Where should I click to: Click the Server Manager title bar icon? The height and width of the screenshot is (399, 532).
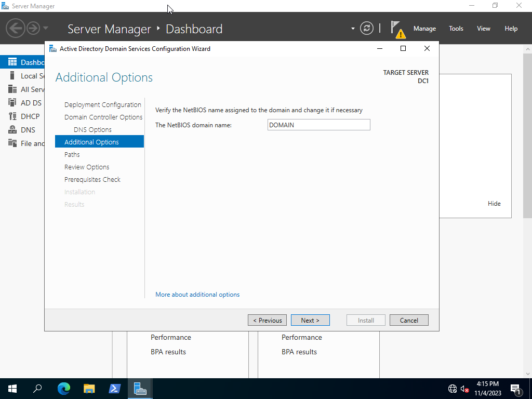5,6
